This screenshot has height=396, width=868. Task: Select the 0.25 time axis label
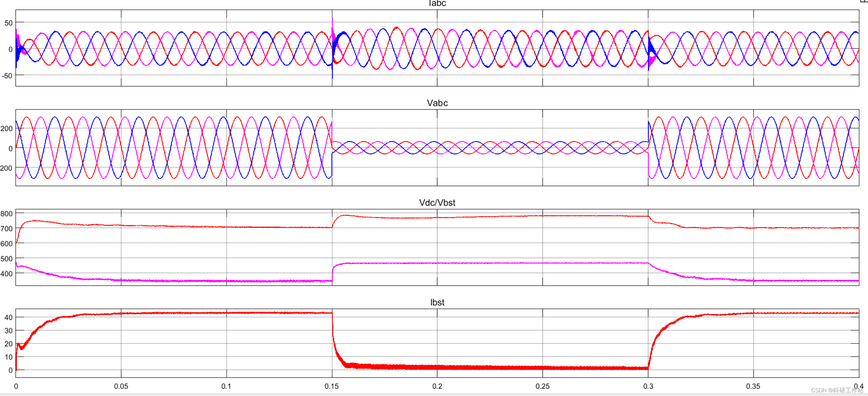542,386
